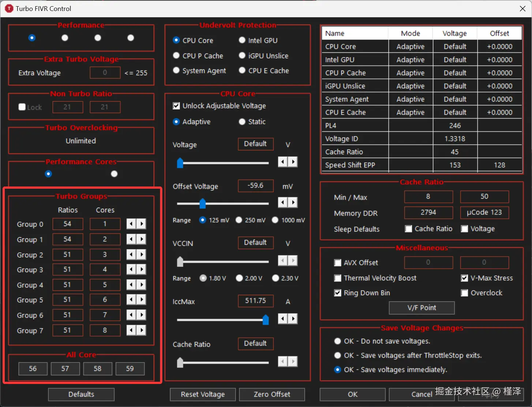Increase Offset Voltage with right arrow
Screen dimensions: 532x407
pos(293,202)
